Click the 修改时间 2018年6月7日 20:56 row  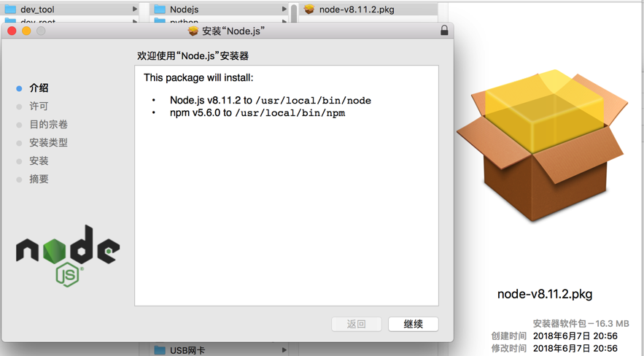pos(554,348)
